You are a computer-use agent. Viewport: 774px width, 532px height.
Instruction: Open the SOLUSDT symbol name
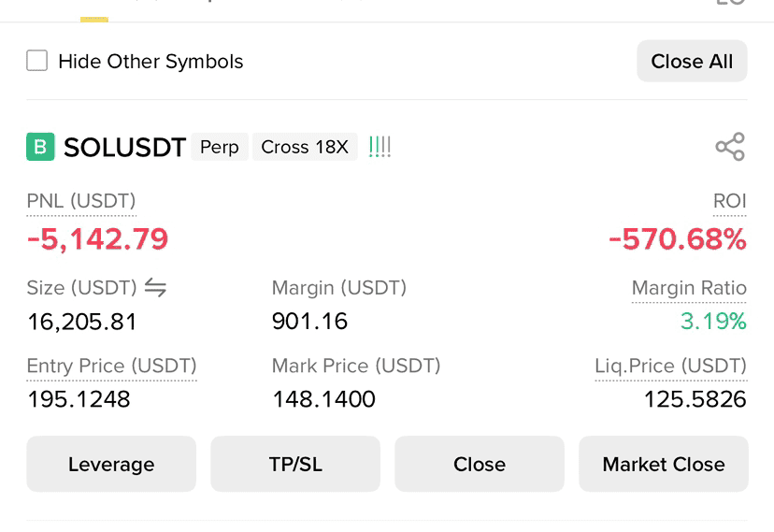click(124, 147)
